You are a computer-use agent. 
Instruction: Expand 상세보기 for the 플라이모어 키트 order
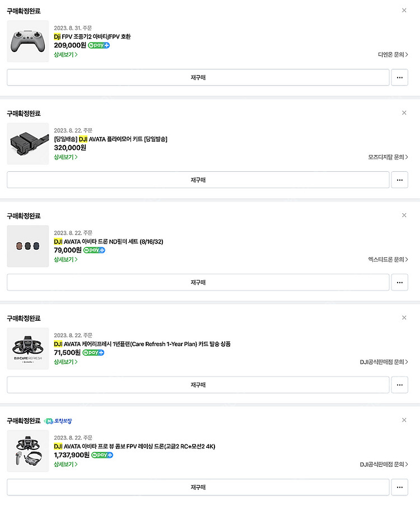click(x=66, y=157)
